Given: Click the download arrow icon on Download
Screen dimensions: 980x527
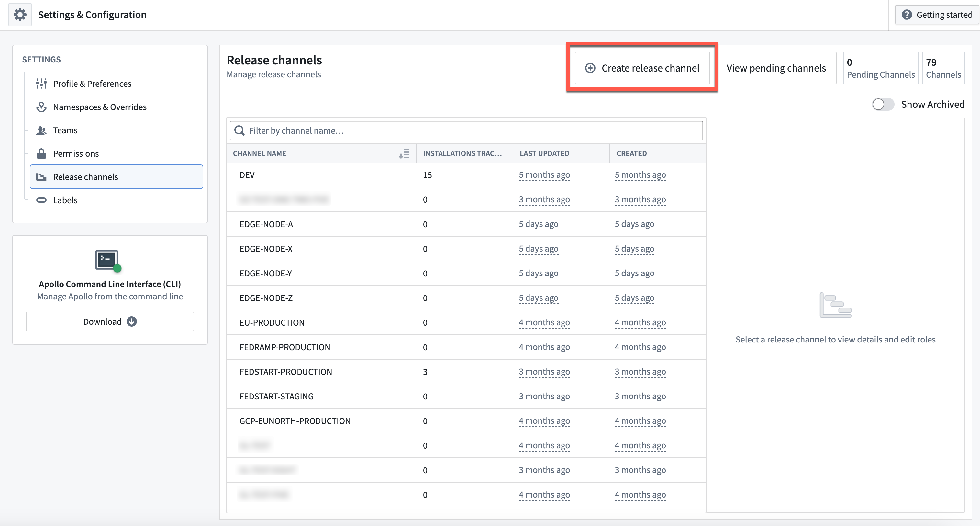Looking at the screenshot, I should pyautogui.click(x=132, y=322).
